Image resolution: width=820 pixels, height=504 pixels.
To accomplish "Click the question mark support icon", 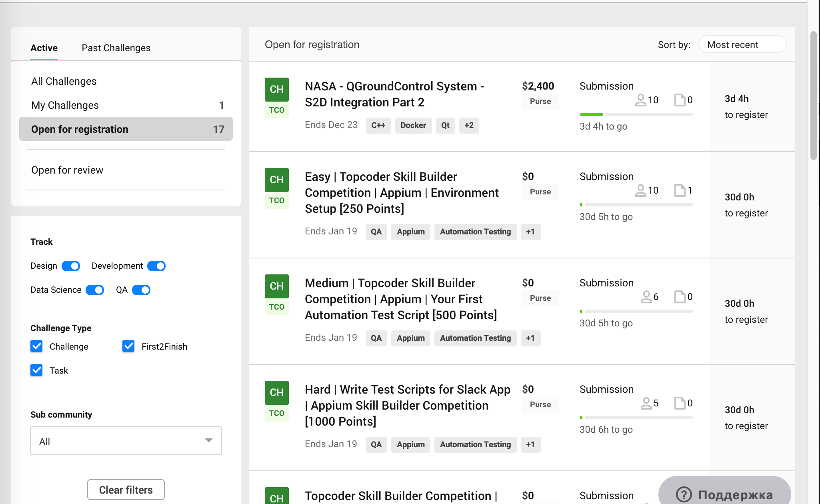I will [x=684, y=495].
